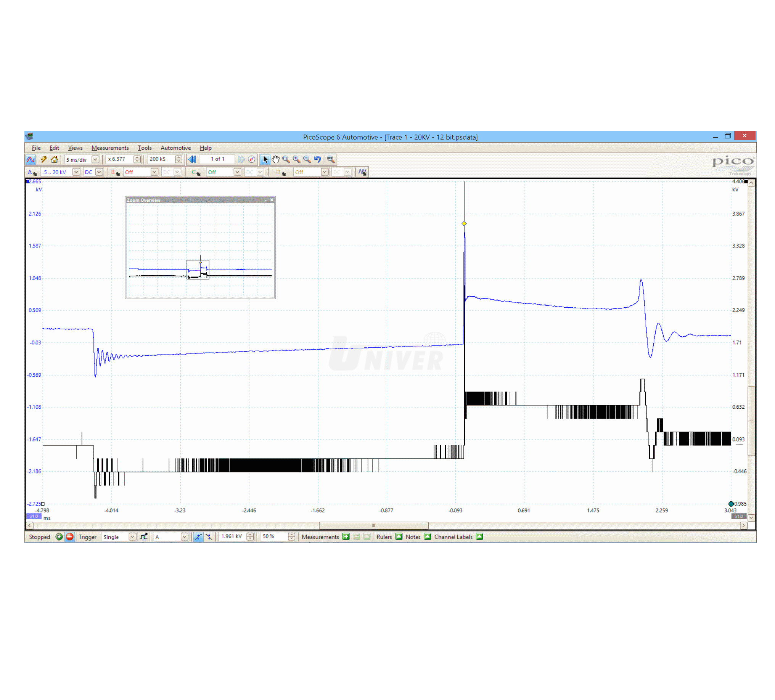
Task: Click the horizontal scrollbar thumb
Action: point(373,525)
